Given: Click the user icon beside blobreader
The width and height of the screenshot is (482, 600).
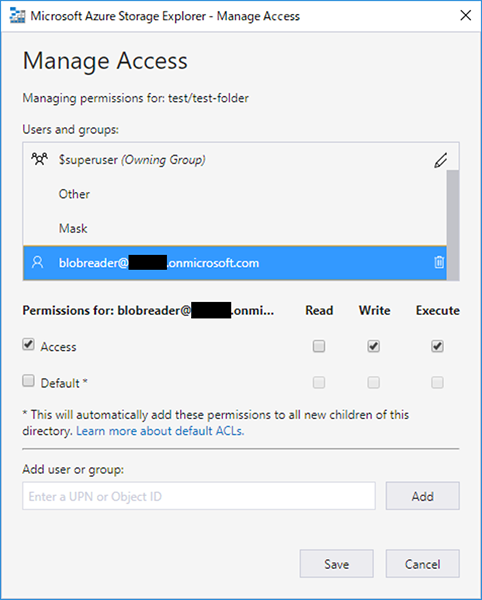Looking at the screenshot, I should [37, 262].
